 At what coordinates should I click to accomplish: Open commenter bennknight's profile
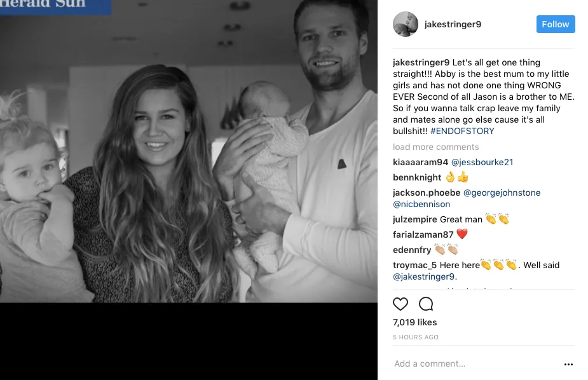click(417, 177)
